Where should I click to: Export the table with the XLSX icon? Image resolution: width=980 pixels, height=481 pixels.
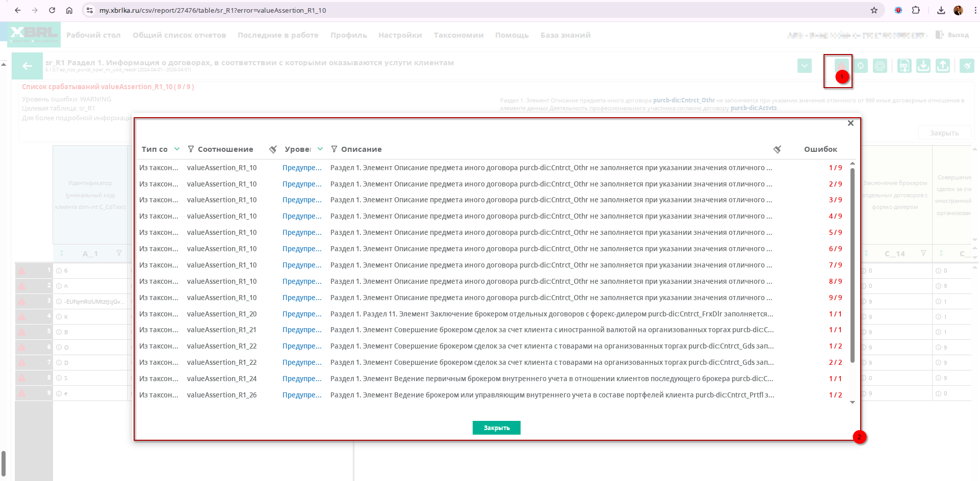904,66
